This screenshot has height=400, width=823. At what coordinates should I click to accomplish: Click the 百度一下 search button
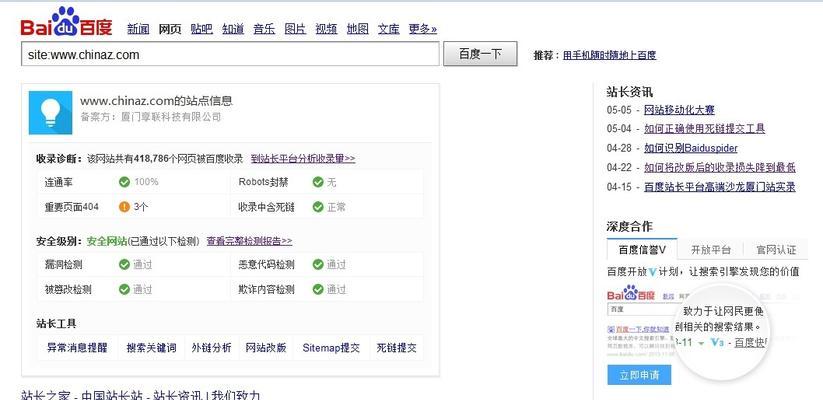click(480, 54)
